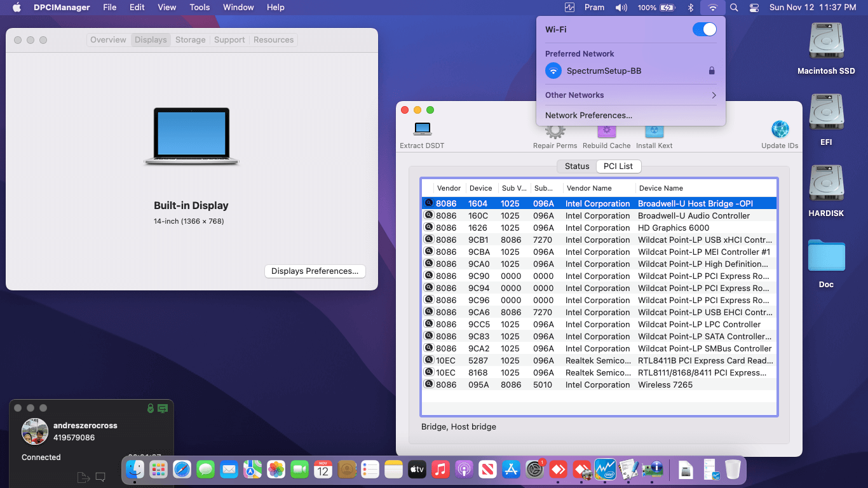Launch Safari from the Dock
This screenshot has height=488, width=868.
click(182, 470)
